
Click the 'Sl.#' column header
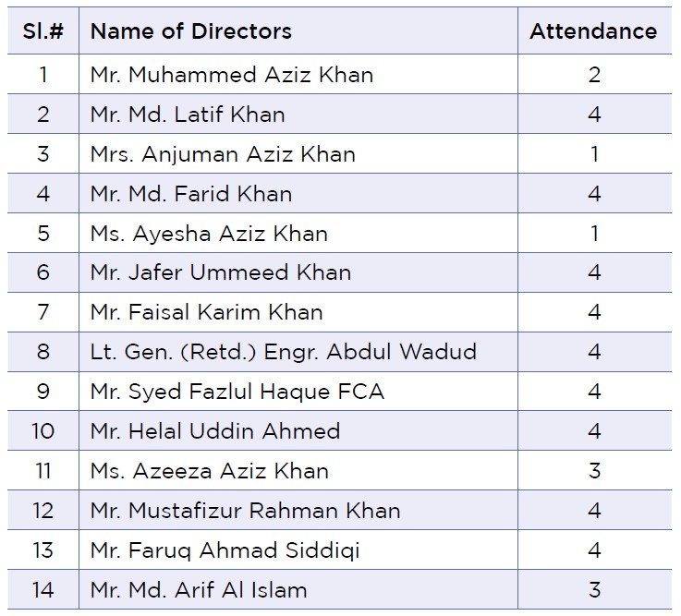43,31
